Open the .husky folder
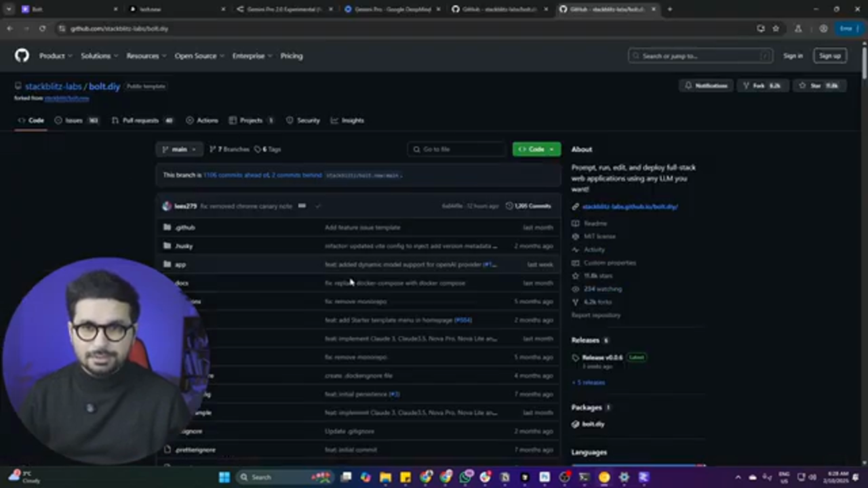The height and width of the screenshot is (488, 868). (184, 246)
